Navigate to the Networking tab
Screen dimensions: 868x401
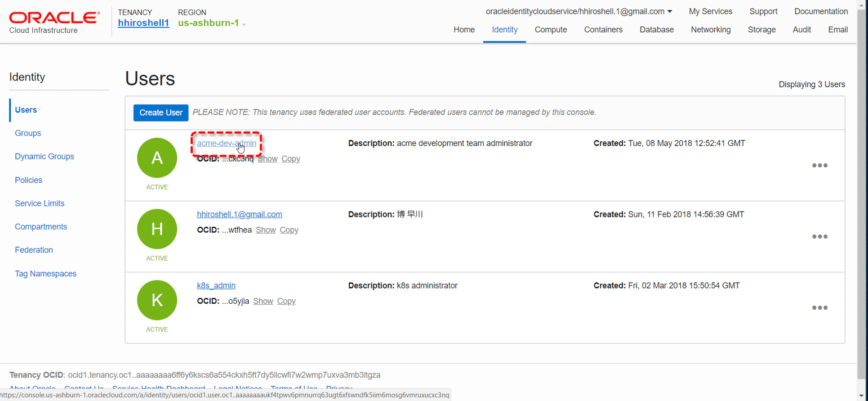[x=711, y=30]
